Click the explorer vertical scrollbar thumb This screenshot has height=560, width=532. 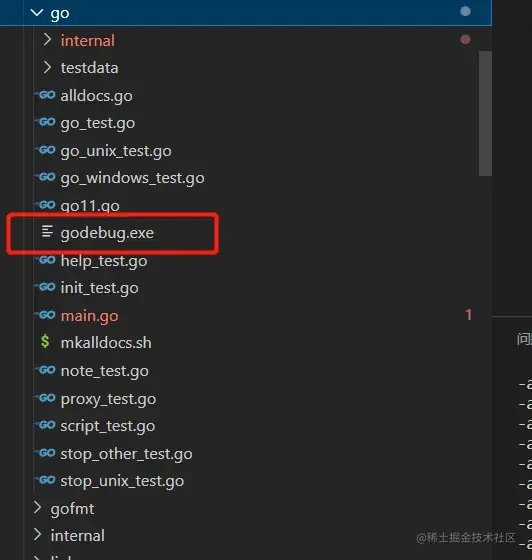click(485, 113)
